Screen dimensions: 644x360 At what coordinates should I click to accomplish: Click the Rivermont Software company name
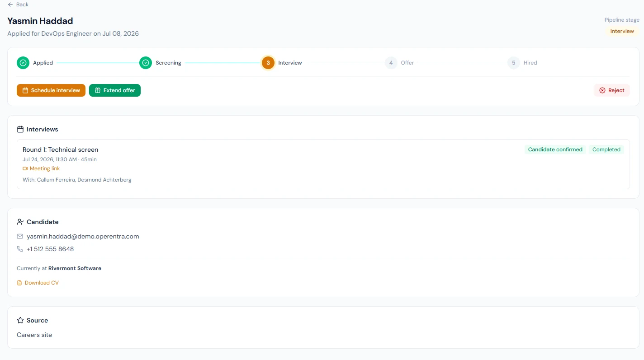tap(75, 268)
